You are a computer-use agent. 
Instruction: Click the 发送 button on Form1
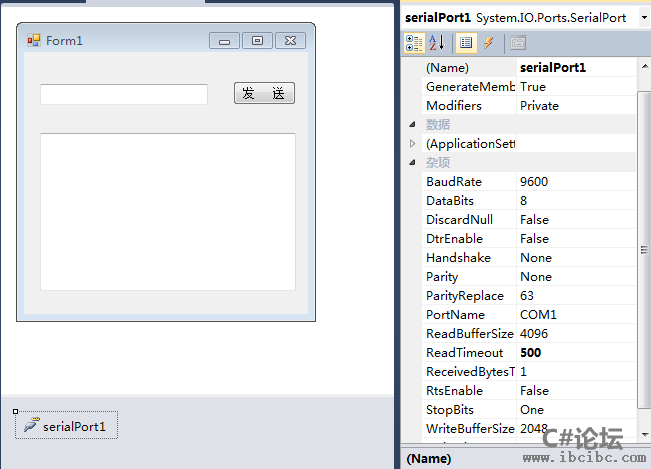[x=264, y=93]
